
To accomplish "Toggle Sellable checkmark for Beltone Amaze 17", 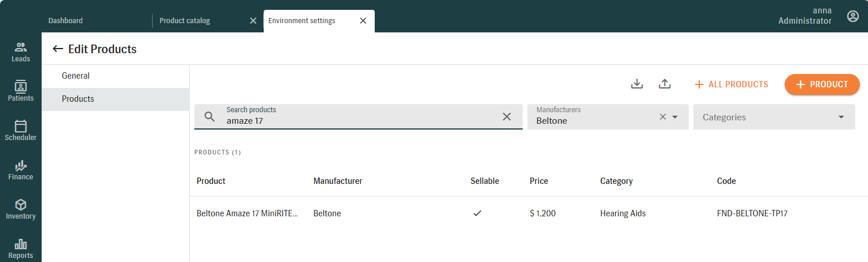I will (x=477, y=213).
